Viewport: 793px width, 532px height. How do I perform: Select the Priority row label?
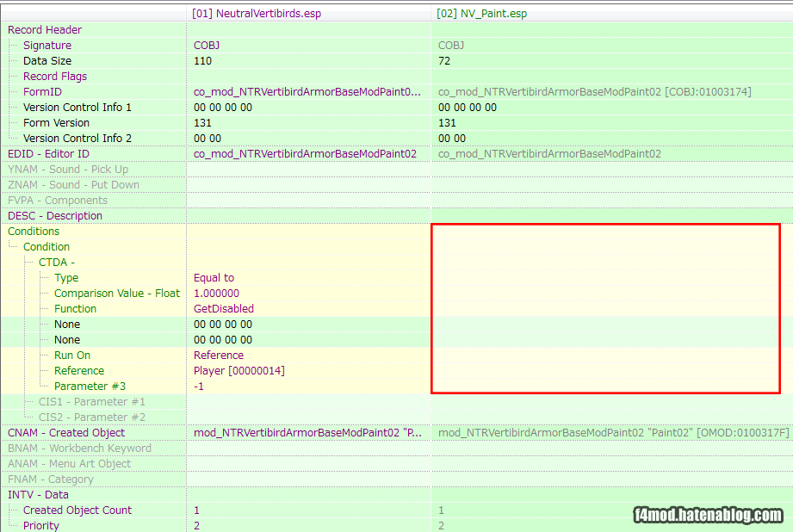click(x=41, y=525)
